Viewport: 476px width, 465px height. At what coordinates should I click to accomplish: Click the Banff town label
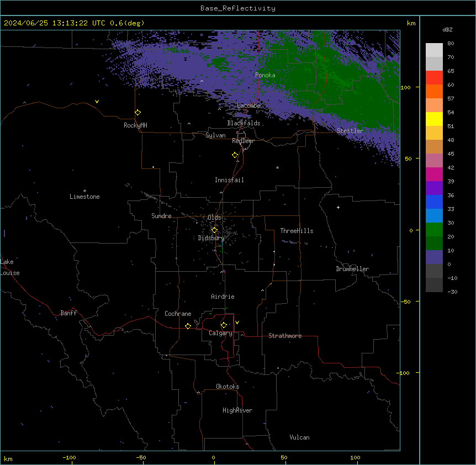coord(68,313)
